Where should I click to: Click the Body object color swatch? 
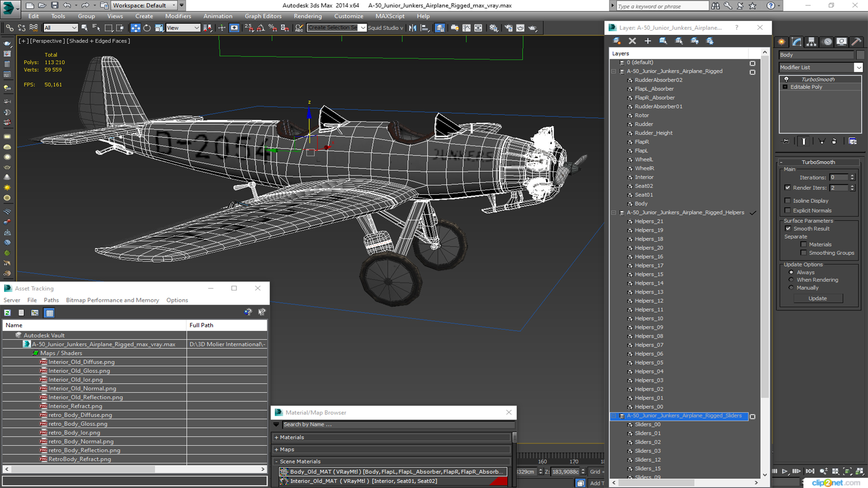point(860,55)
